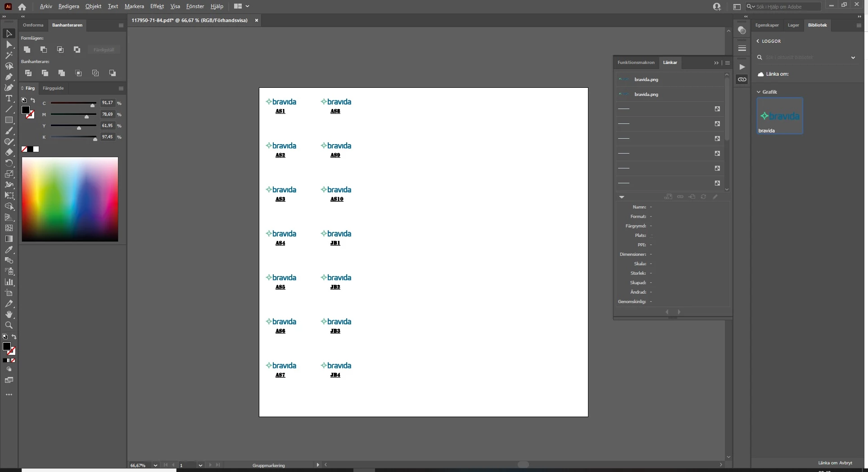Screen dimensions: 868x472
Task: Open the Effekt menu
Action: (157, 6)
